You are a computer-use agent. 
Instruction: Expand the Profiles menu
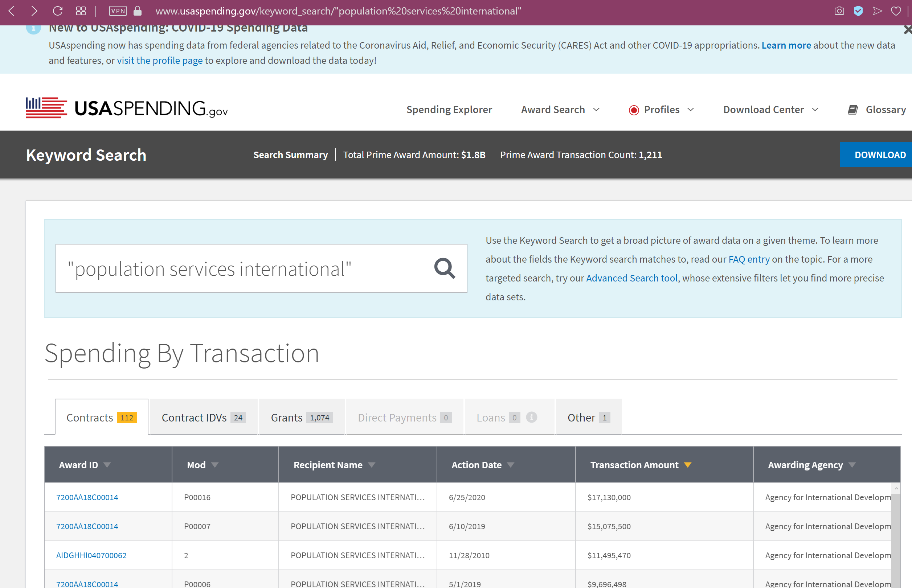[x=669, y=110]
